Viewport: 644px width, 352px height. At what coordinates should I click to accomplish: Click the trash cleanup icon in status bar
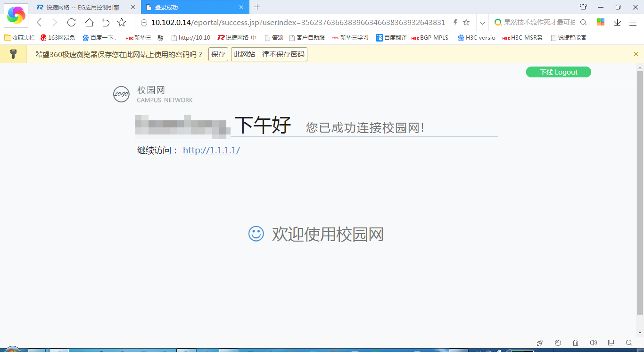coord(576,343)
